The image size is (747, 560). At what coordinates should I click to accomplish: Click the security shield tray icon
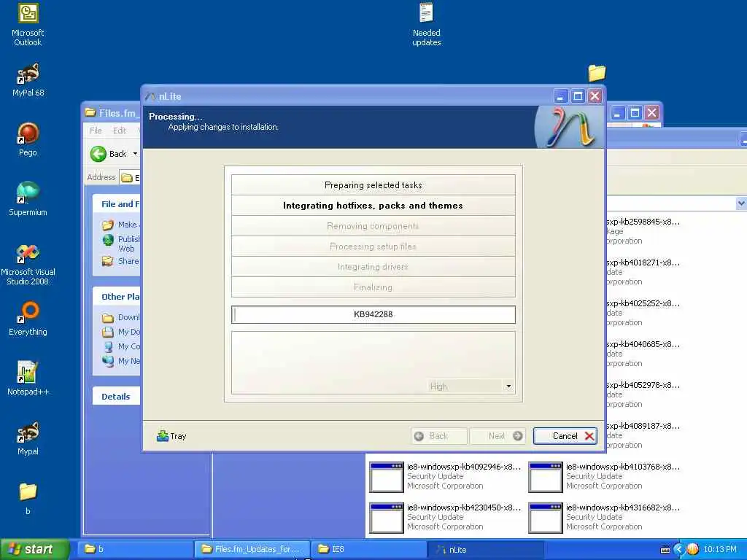click(x=693, y=550)
